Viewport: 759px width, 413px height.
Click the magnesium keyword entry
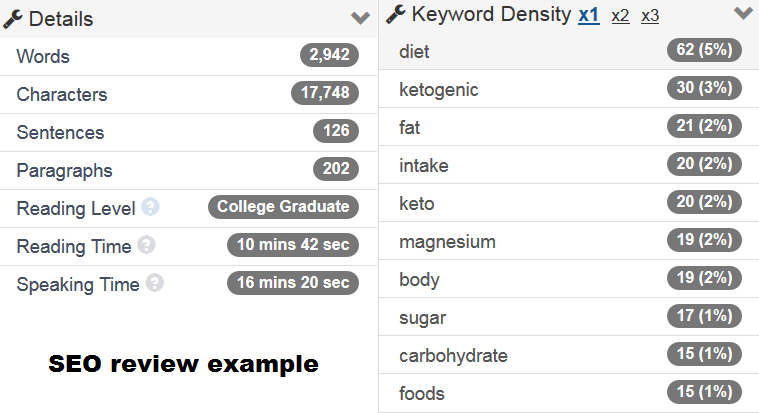coord(447,242)
